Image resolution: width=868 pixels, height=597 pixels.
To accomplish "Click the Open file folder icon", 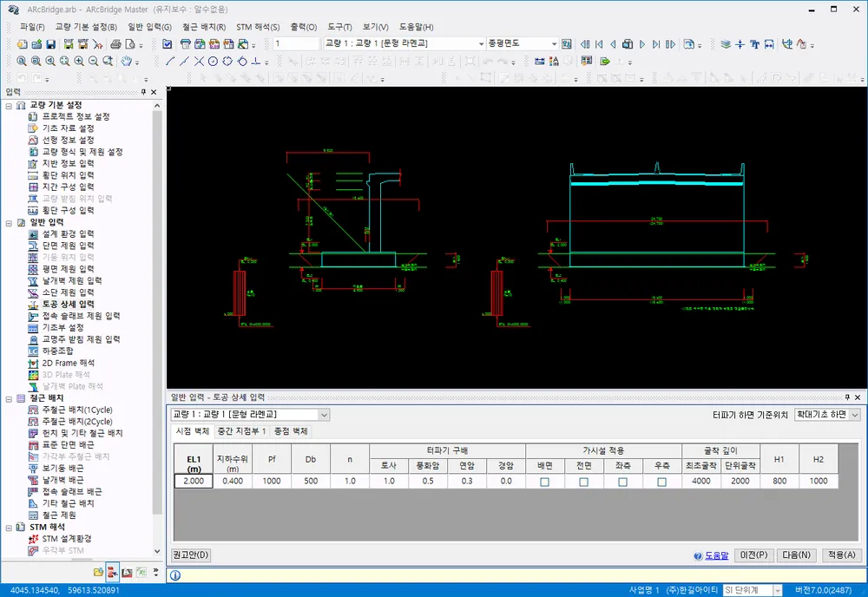I will click(x=36, y=44).
